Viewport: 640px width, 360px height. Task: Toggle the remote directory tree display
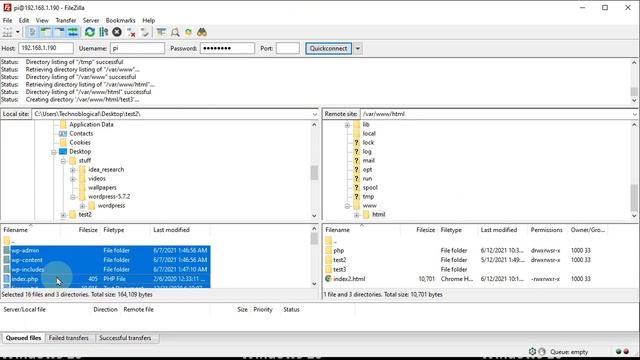[x=59, y=32]
